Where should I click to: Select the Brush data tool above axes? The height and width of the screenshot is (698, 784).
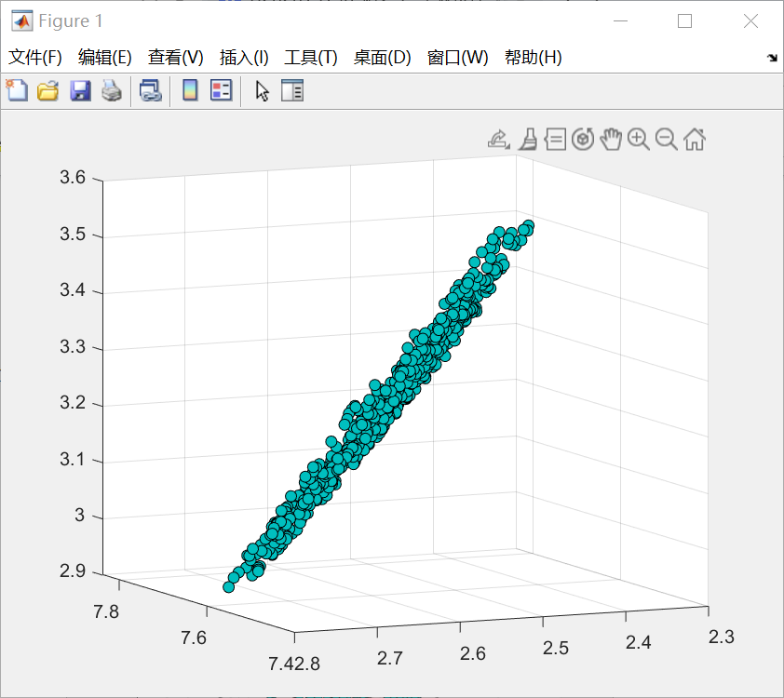coord(527,140)
